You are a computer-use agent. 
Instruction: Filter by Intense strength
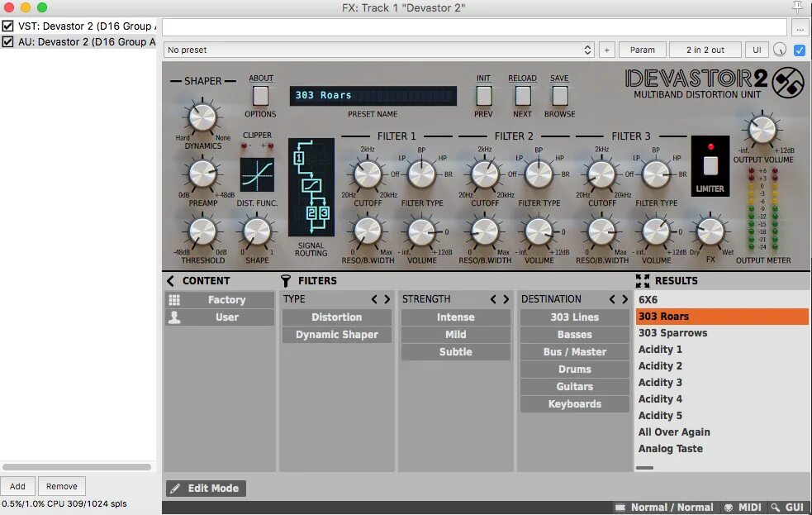456,317
